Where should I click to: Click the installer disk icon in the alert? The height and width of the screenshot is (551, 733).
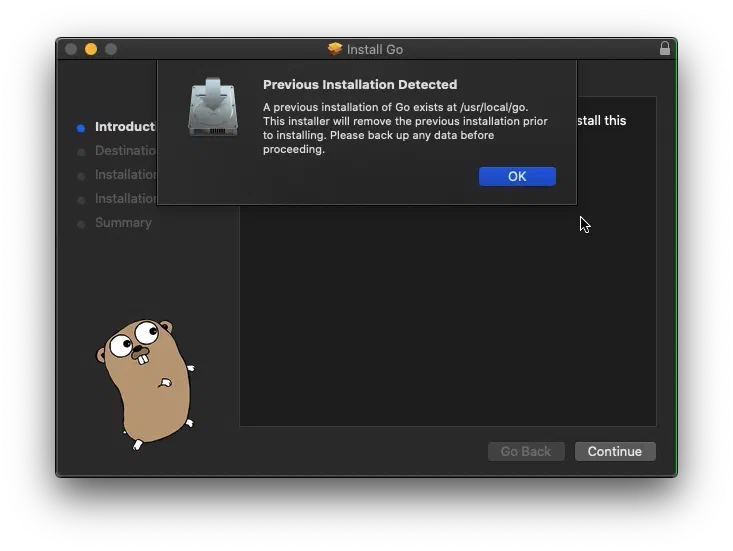212,108
